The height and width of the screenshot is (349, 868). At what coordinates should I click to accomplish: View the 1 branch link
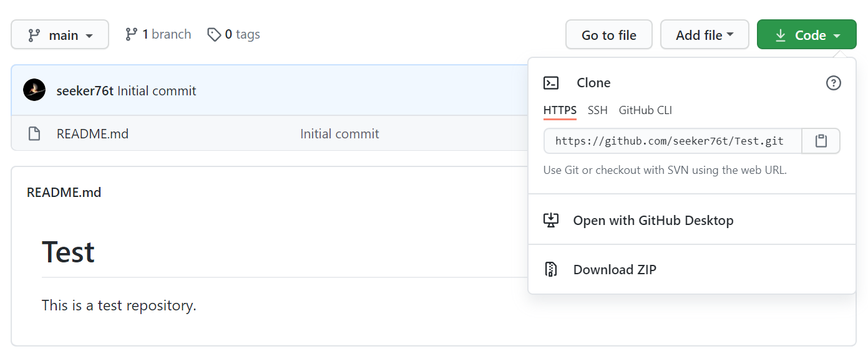click(158, 34)
